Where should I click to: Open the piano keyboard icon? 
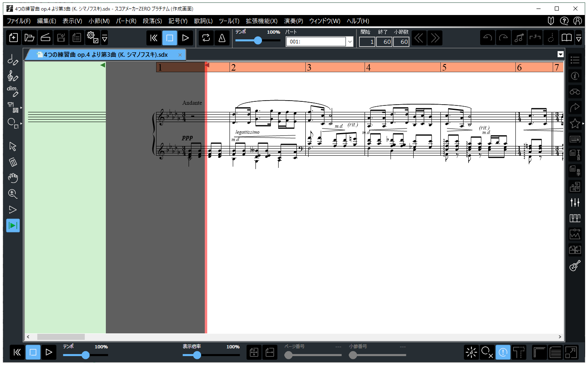coord(575,218)
